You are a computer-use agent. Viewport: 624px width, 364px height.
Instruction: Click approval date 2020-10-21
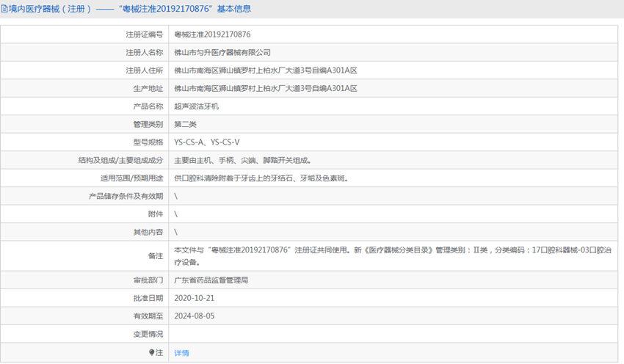(x=194, y=299)
